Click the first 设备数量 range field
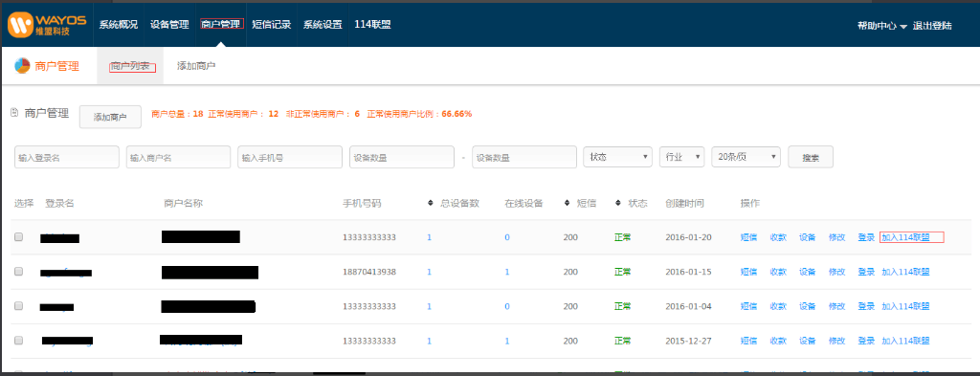Screen dimensions: 980x376 tap(402, 158)
